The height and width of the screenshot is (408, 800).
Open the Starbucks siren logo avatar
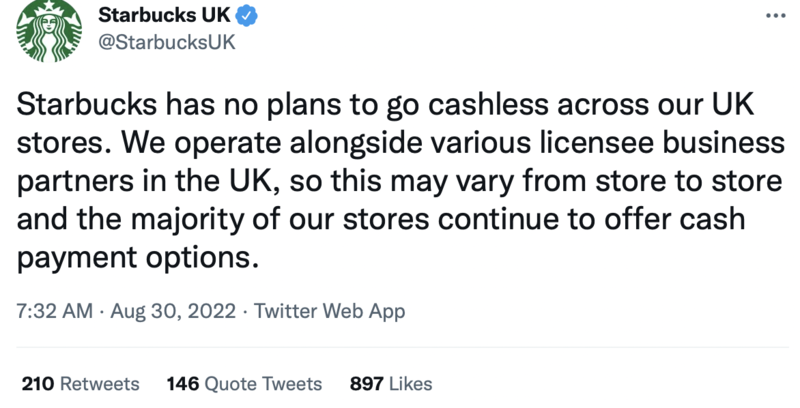click(48, 31)
